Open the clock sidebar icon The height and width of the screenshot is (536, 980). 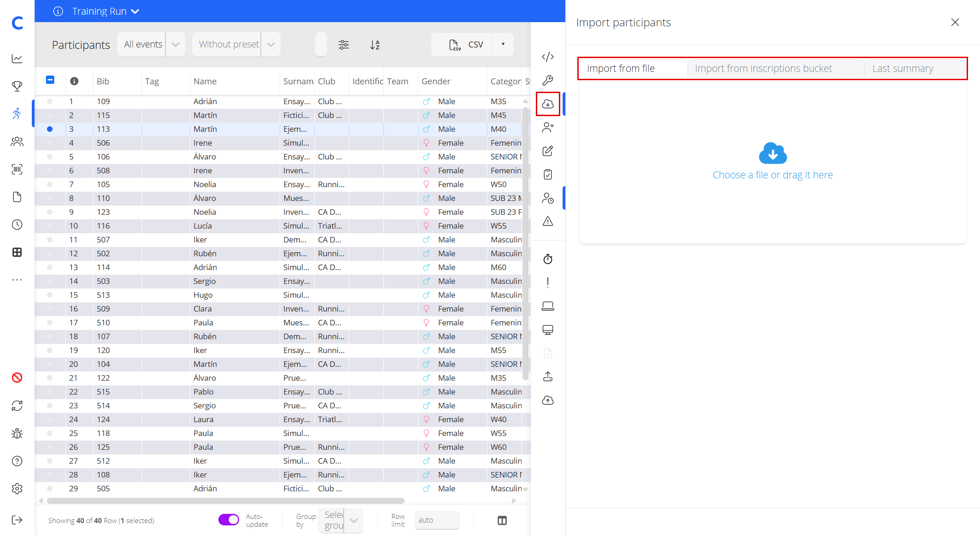point(17,224)
